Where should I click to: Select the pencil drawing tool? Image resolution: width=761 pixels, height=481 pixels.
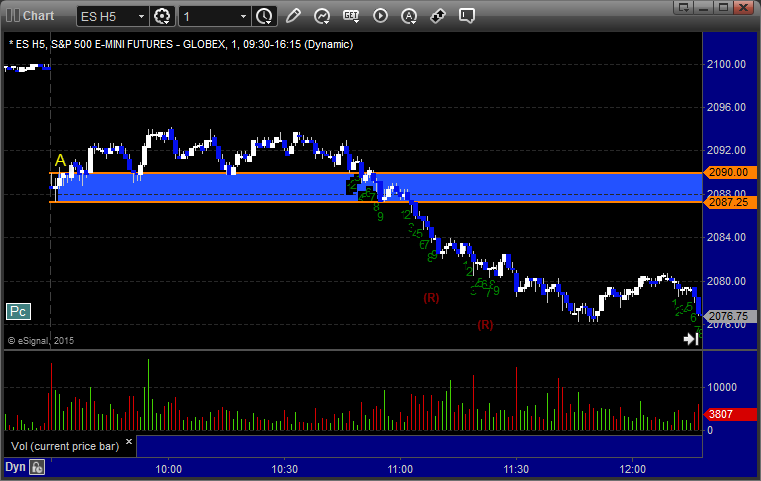click(x=293, y=16)
